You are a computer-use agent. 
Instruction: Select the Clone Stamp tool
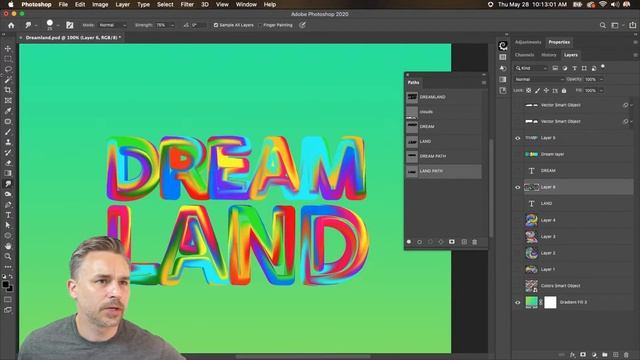coord(8,142)
